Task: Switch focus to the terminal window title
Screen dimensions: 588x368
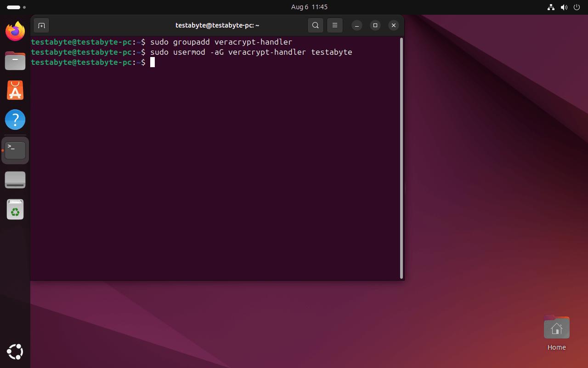Action: (x=217, y=25)
